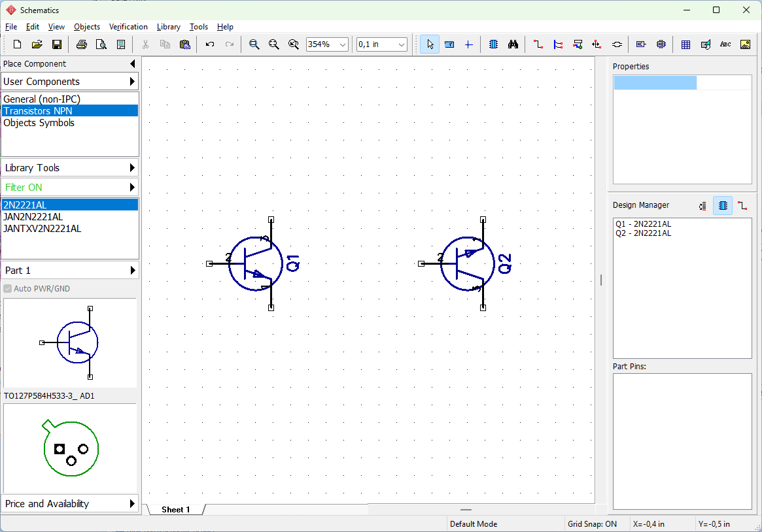The height and width of the screenshot is (532, 762).
Task: Open the Help menu
Action: click(x=225, y=27)
